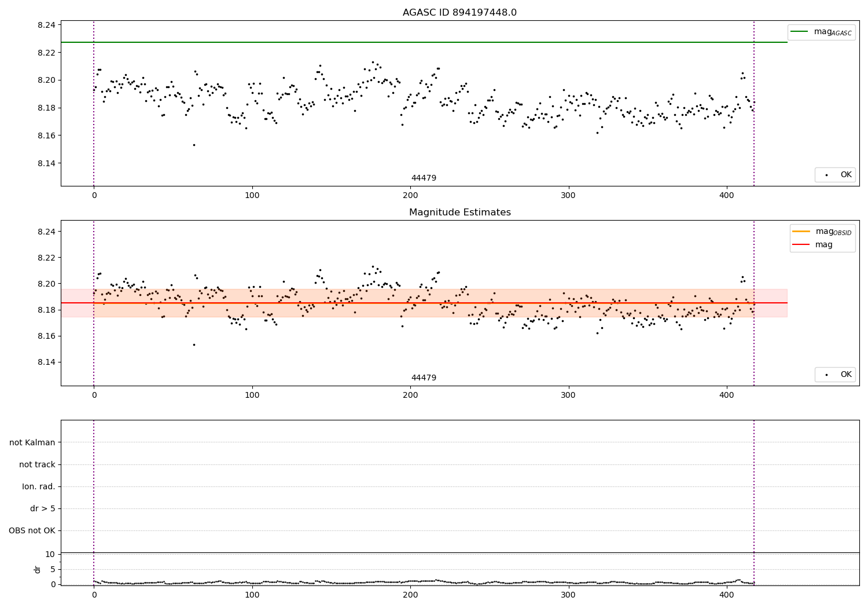868x608 pixels.
Task: Click the 8.18 y-tick in Magnitude Estimates plot
Action: tap(47, 310)
